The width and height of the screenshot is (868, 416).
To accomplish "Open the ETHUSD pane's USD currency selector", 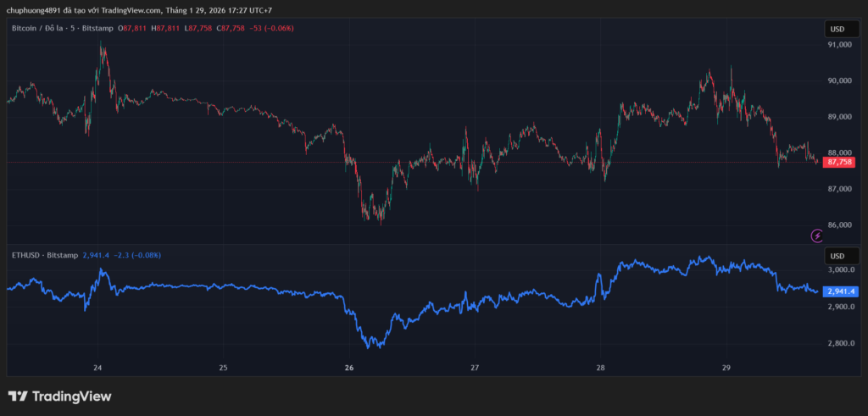I will (837, 256).
